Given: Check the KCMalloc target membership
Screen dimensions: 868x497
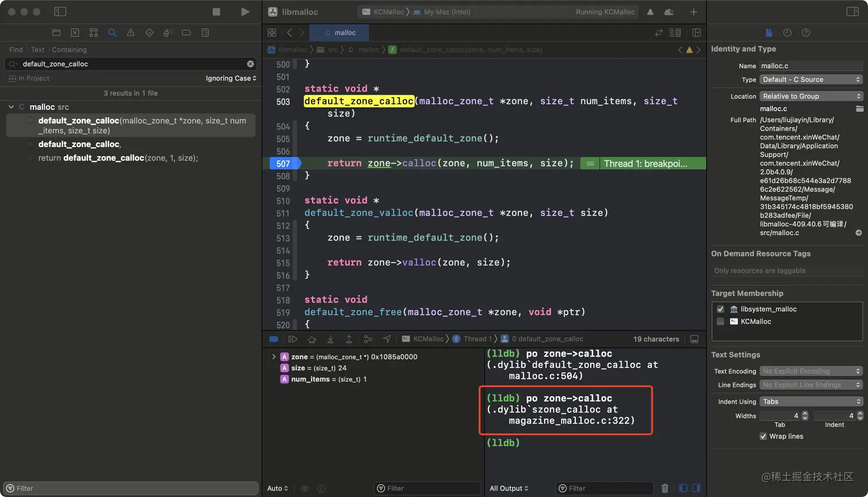Looking at the screenshot, I should point(720,322).
